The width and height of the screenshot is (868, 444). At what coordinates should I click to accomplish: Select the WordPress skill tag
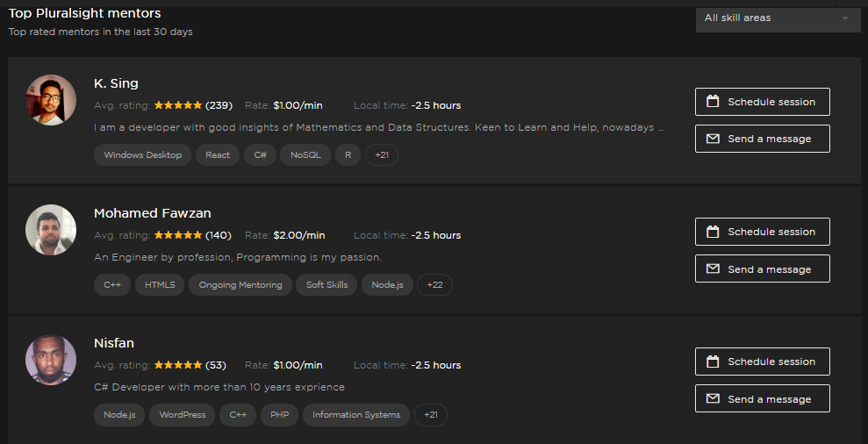click(x=183, y=415)
